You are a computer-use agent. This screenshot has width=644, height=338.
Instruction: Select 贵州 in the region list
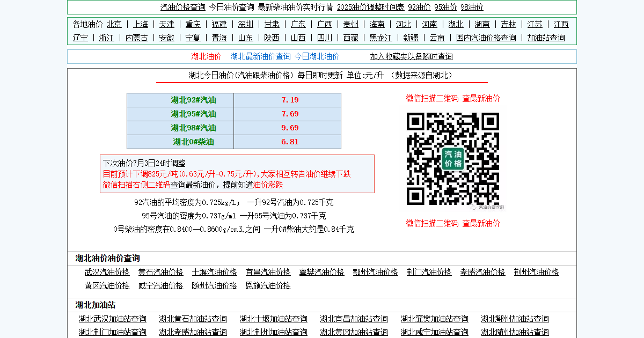[x=351, y=24]
